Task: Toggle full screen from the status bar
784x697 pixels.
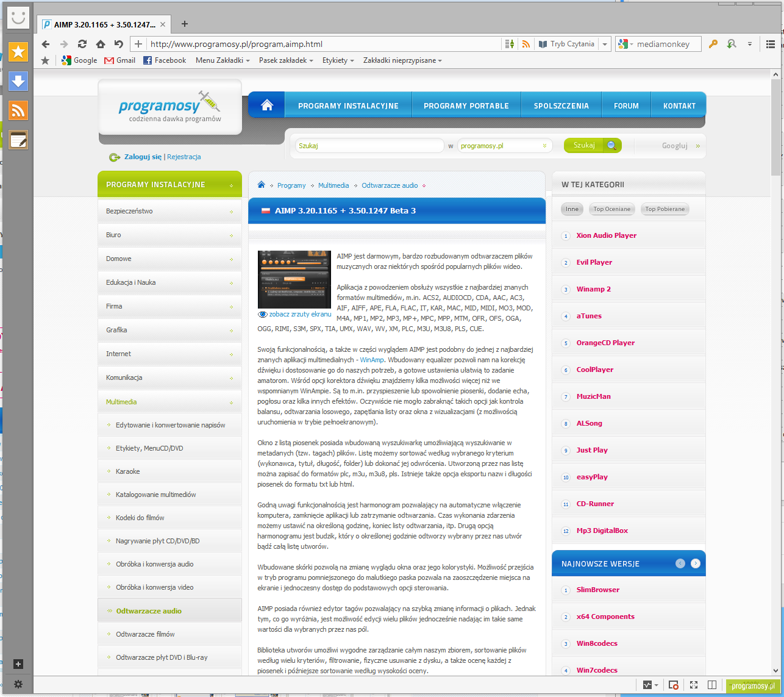Action: [693, 685]
